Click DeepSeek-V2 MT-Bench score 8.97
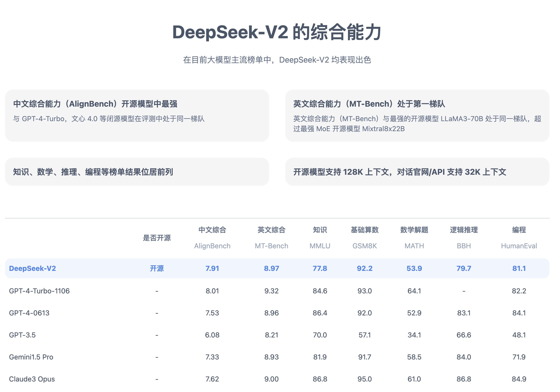This screenshot has width=560, height=392. pos(271,268)
